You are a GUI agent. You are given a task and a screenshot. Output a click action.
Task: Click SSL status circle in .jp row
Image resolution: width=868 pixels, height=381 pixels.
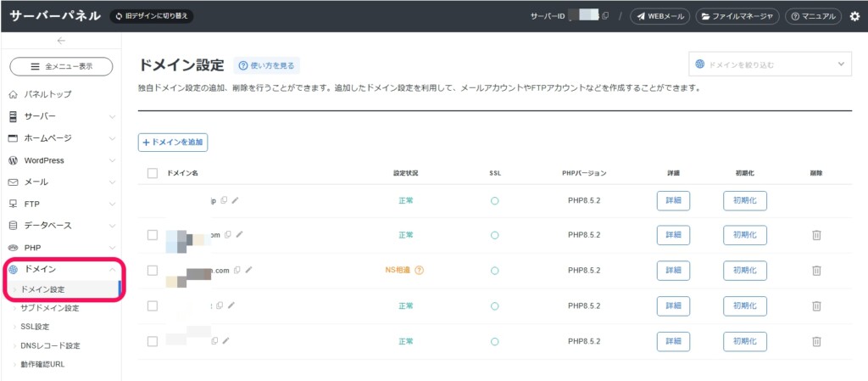point(495,201)
